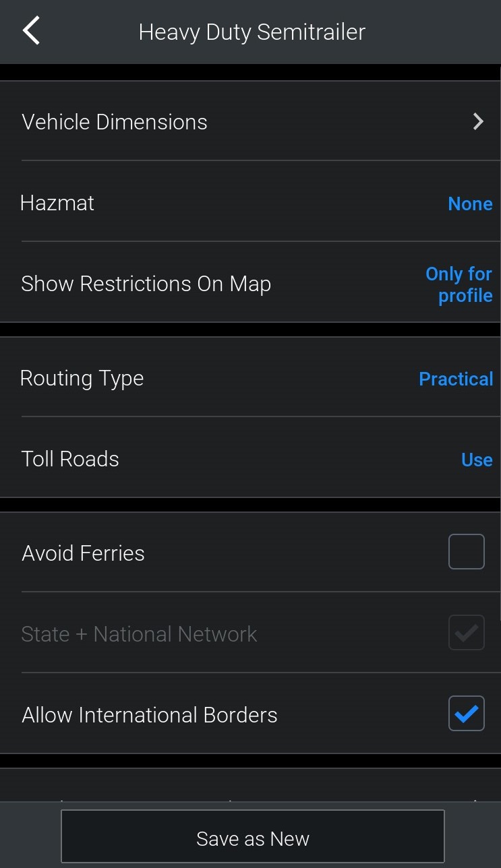Tap the Toll Roads label
Image resolution: width=501 pixels, height=868 pixels.
[70, 459]
